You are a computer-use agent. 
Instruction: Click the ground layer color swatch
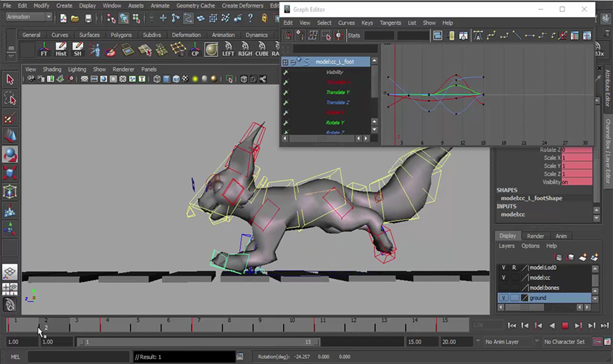(525, 297)
